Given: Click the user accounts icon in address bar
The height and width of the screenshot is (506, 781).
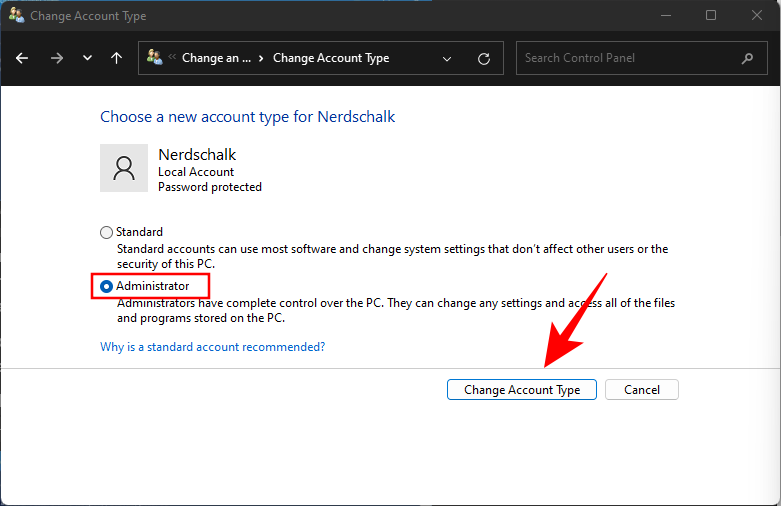Looking at the screenshot, I should tap(154, 58).
